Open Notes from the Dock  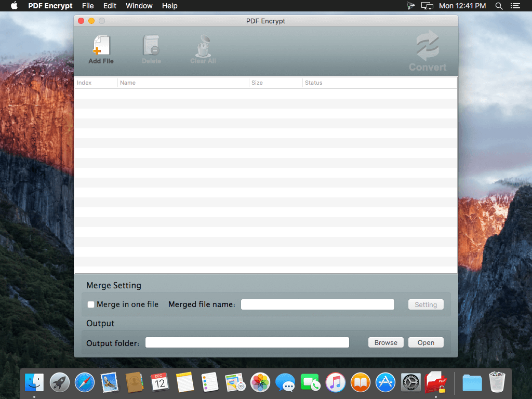(185, 382)
